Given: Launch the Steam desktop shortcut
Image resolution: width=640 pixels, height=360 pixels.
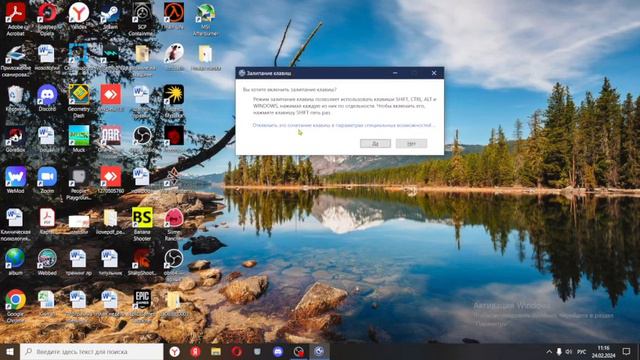Looking at the screenshot, I should point(110,16).
